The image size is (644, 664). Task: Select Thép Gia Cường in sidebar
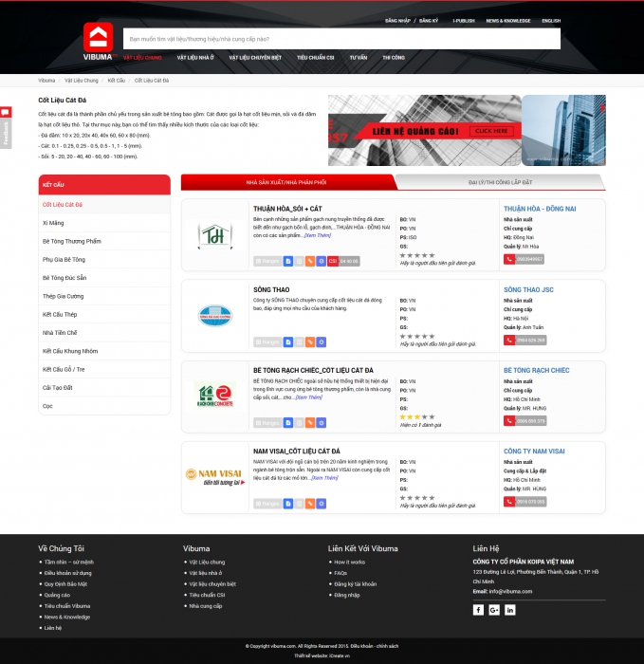pos(104,296)
